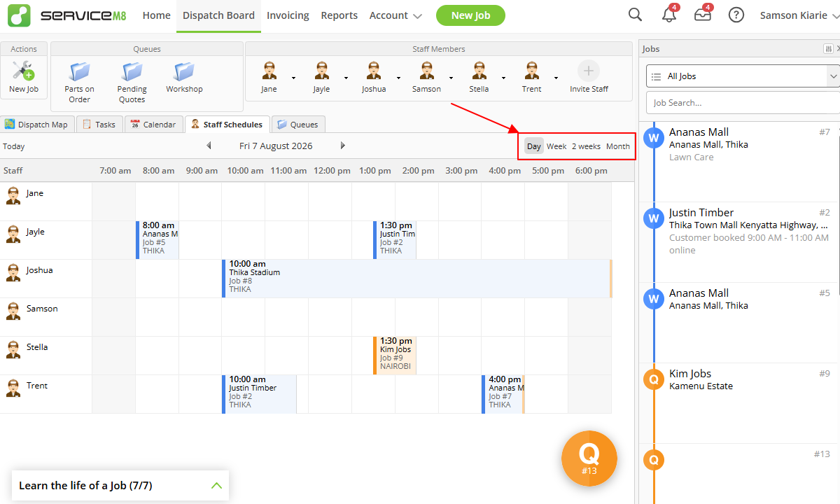The image size is (840, 504).
Task: Collapse the Learn the life of a Job panel
Action: 216,485
